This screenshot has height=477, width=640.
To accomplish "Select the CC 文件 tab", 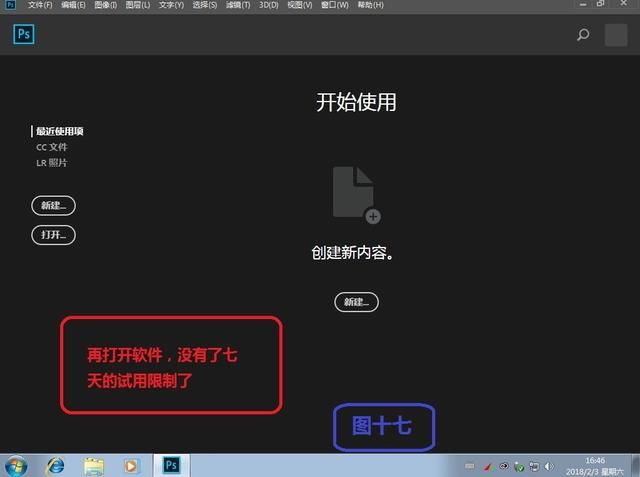I will (52, 147).
